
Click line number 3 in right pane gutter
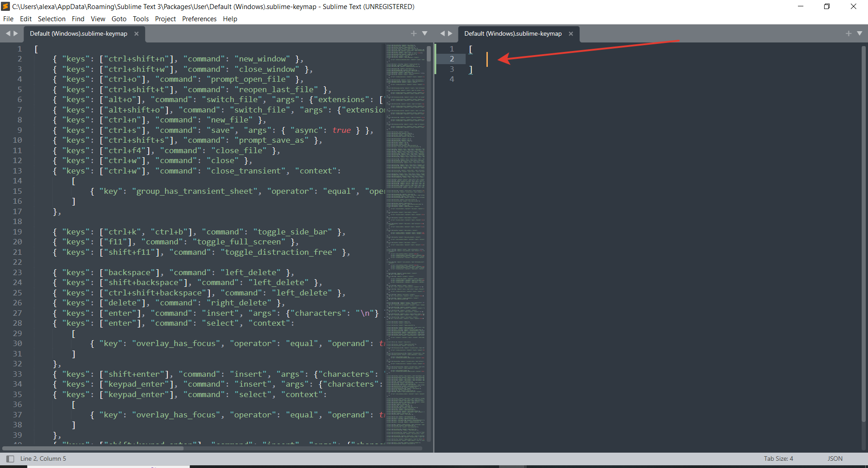point(452,69)
